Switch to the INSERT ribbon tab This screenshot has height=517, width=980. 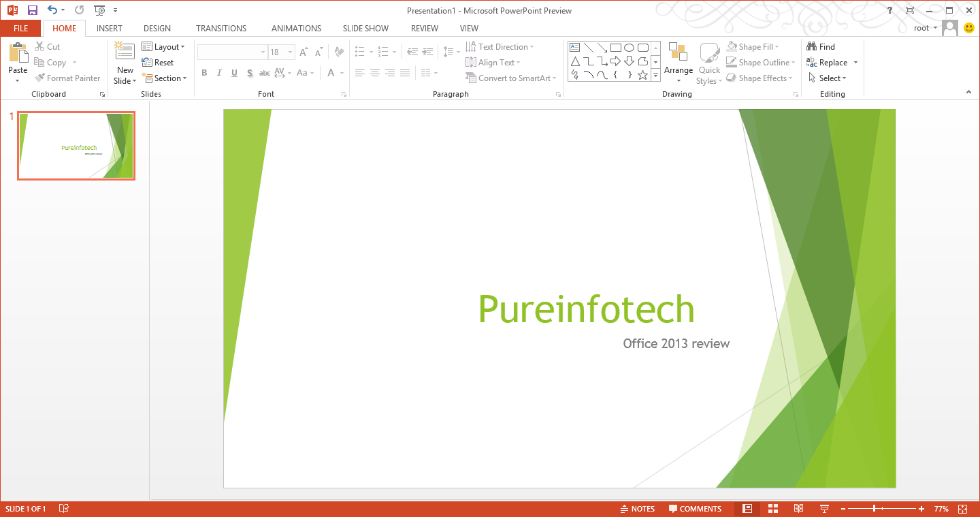[x=109, y=28]
